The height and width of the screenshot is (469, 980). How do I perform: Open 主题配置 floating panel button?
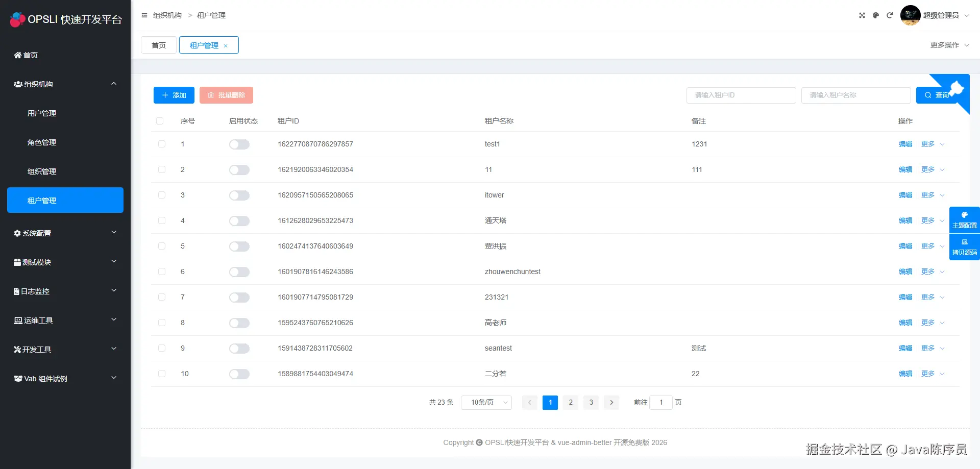pos(964,220)
